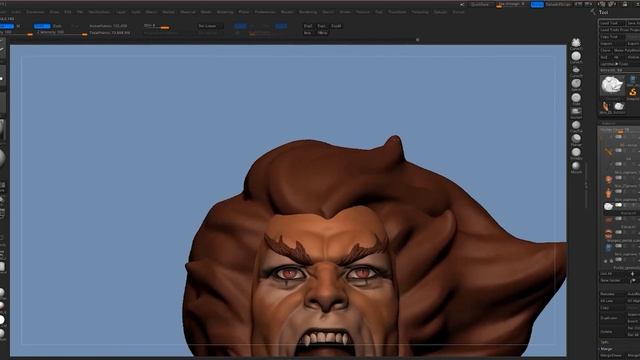Click the List All up-down arrows icon

(633, 273)
